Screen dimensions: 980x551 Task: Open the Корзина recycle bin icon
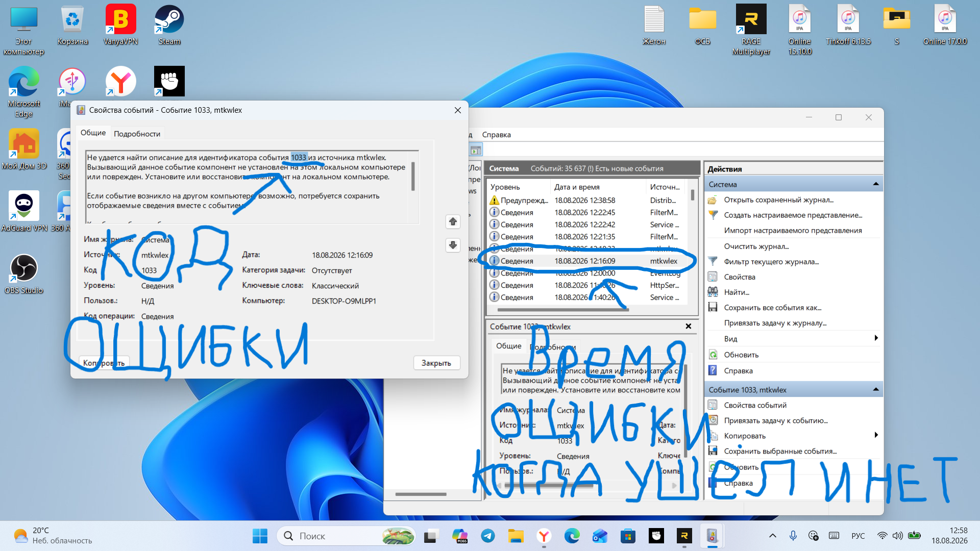(x=72, y=25)
